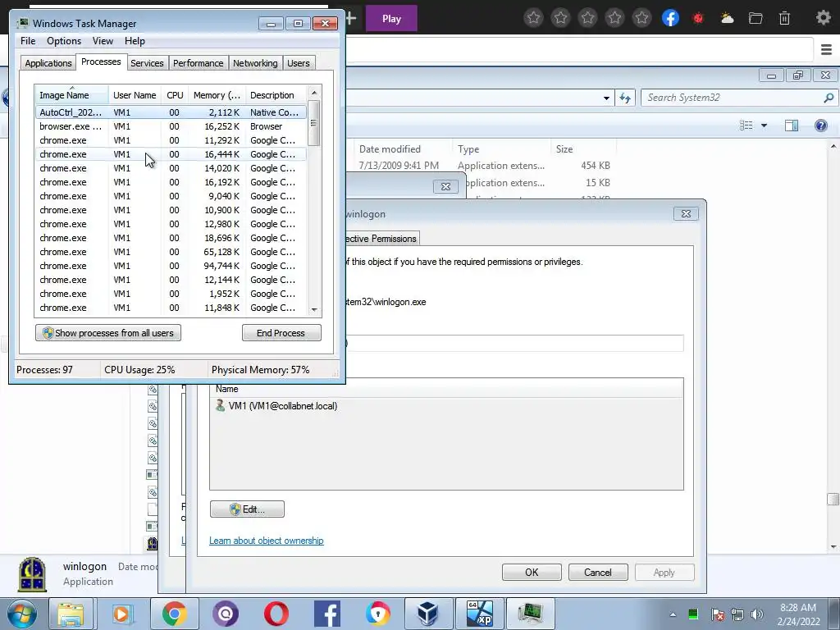This screenshot has height=630, width=840.
Task: Click the plus new tab button
Action: pyautogui.click(x=351, y=18)
